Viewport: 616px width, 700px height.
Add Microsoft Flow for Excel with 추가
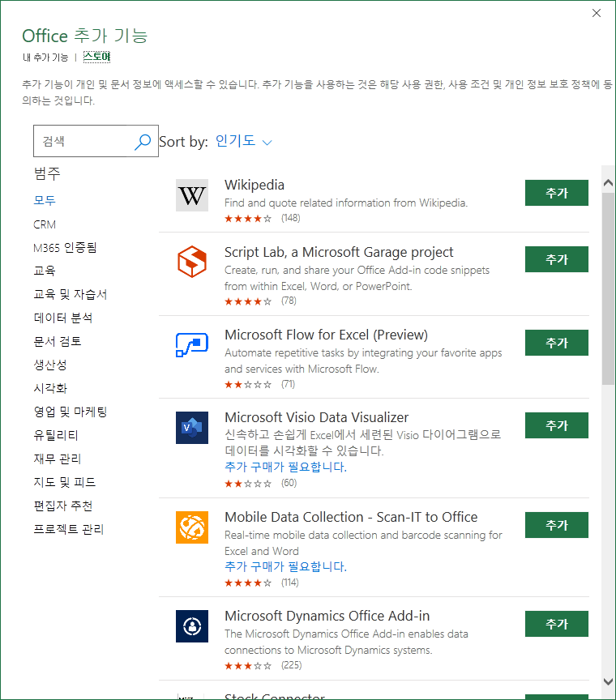[x=557, y=343]
